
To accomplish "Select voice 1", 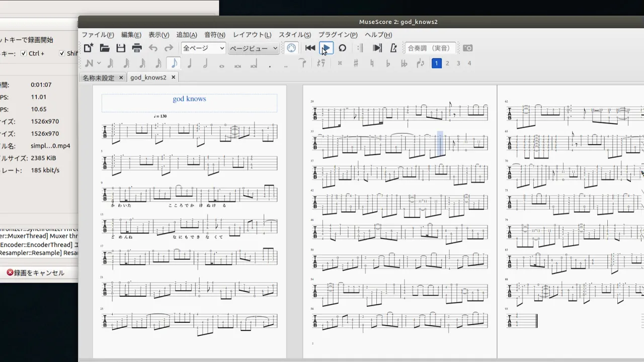I will point(436,63).
